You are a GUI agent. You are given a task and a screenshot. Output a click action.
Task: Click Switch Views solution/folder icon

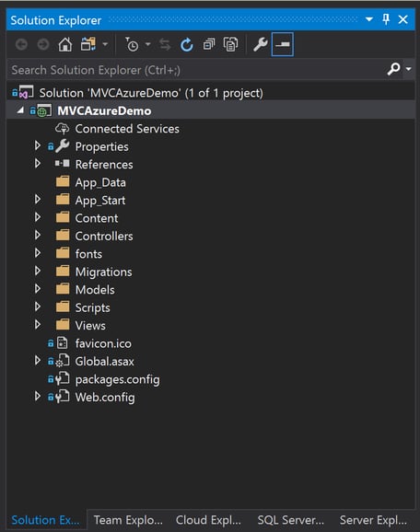pyautogui.click(x=87, y=44)
